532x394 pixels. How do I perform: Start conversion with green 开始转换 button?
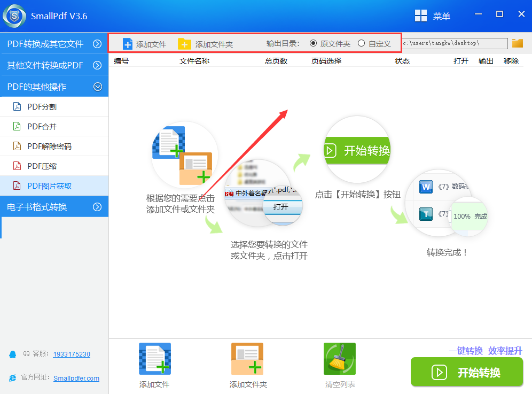pos(467,372)
